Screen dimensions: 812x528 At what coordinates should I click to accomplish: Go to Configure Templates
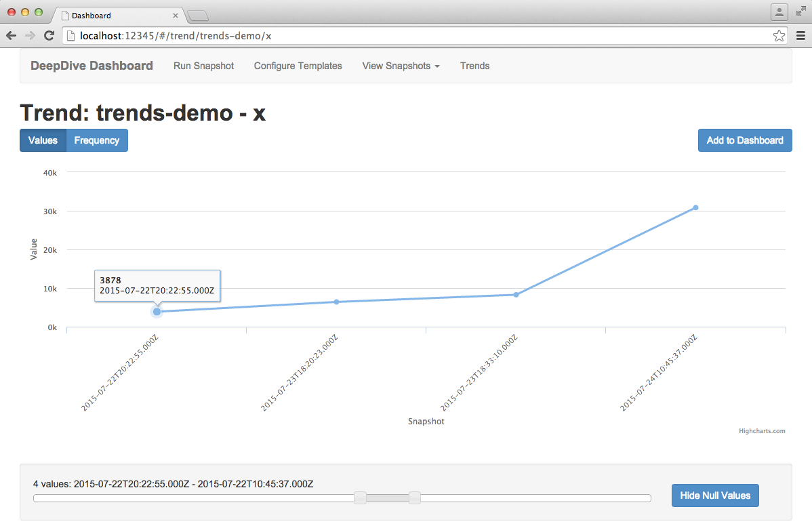(x=298, y=66)
